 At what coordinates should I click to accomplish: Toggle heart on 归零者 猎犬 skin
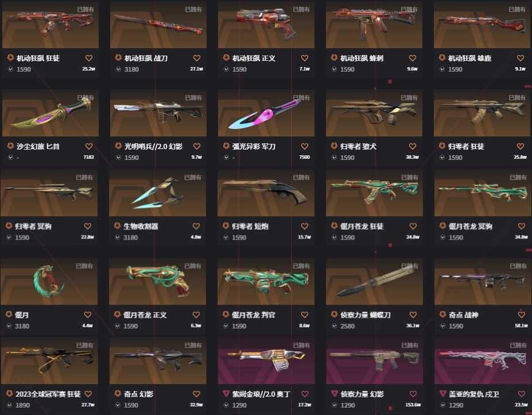[413, 146]
